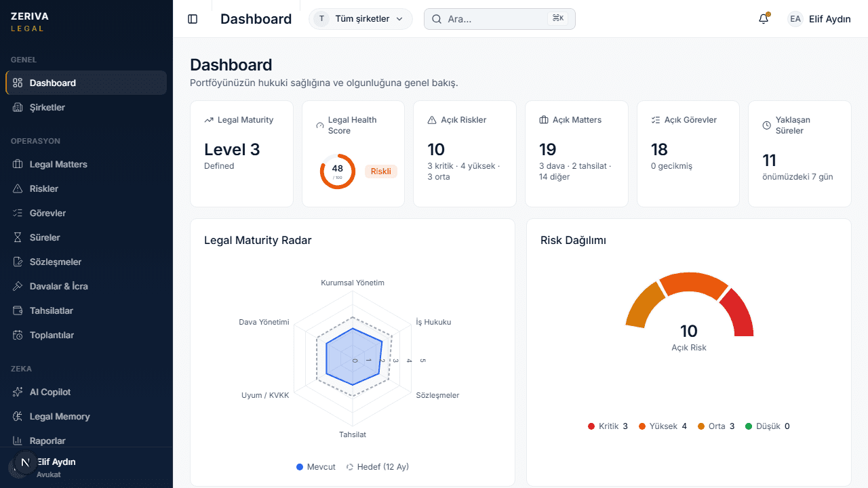Open Süreler from sidebar

(x=86, y=237)
